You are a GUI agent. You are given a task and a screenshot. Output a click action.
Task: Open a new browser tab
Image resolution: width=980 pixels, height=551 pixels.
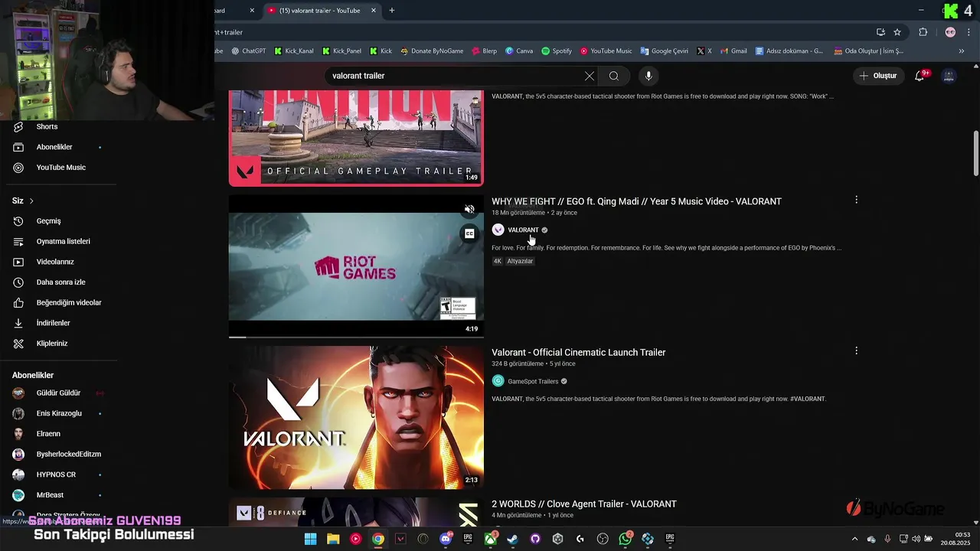pyautogui.click(x=392, y=11)
